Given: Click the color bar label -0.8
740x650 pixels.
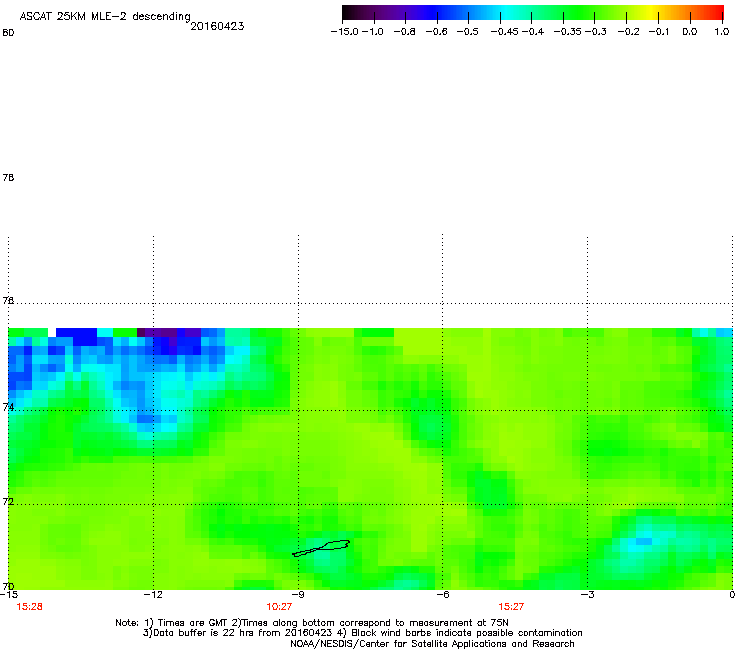Looking at the screenshot, I should [405, 32].
